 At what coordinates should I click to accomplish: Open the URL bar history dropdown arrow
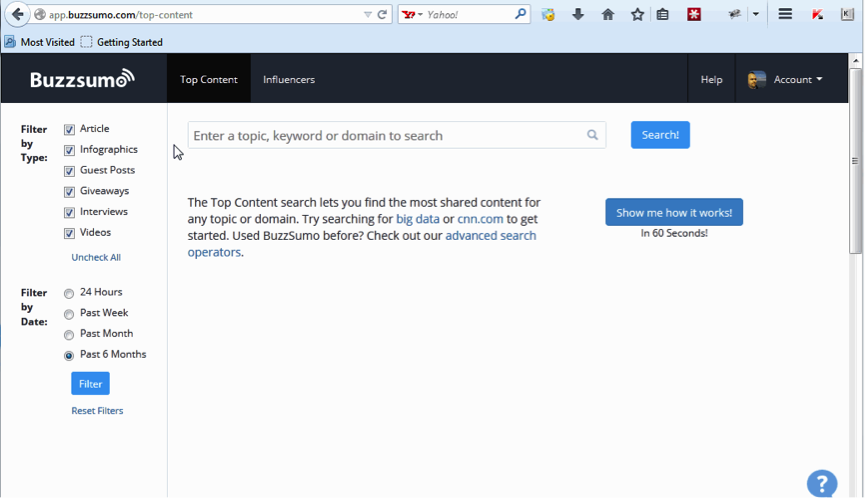(x=367, y=15)
